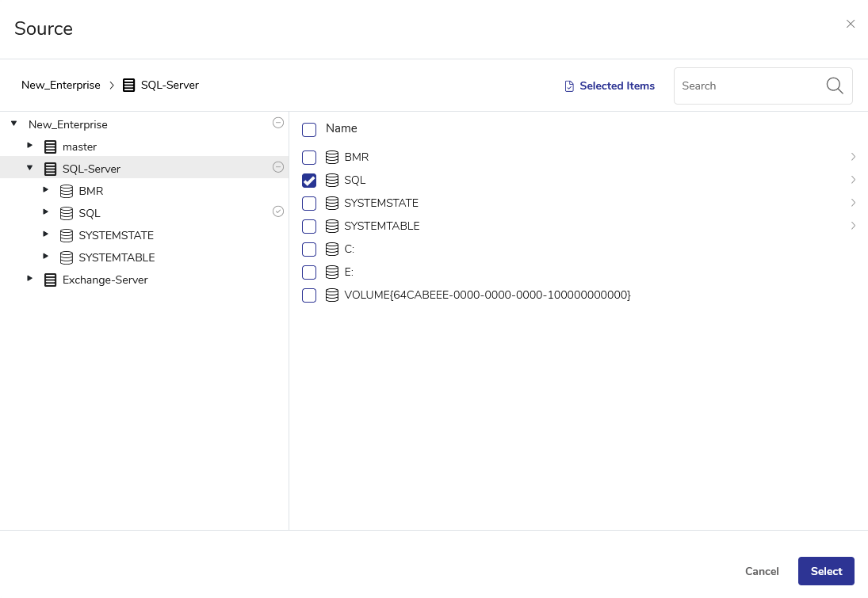Click the SQL-Server icon in breadcrumb
This screenshot has width=868, height=598.
pos(128,86)
